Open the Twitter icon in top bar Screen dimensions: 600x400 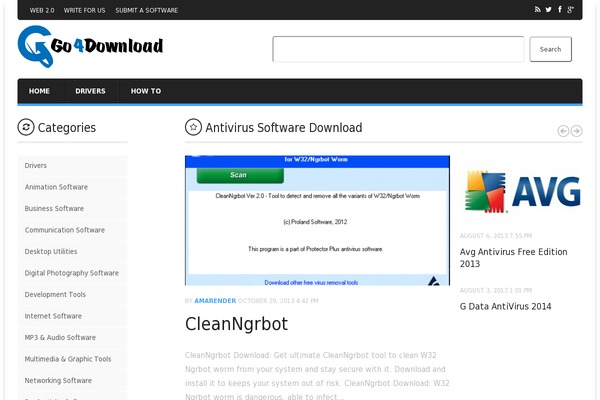click(x=548, y=10)
